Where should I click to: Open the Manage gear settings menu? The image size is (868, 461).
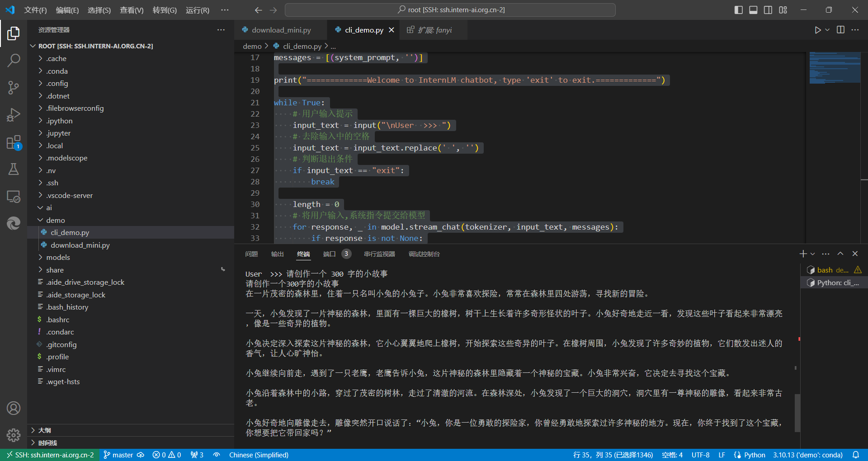[x=14, y=435]
